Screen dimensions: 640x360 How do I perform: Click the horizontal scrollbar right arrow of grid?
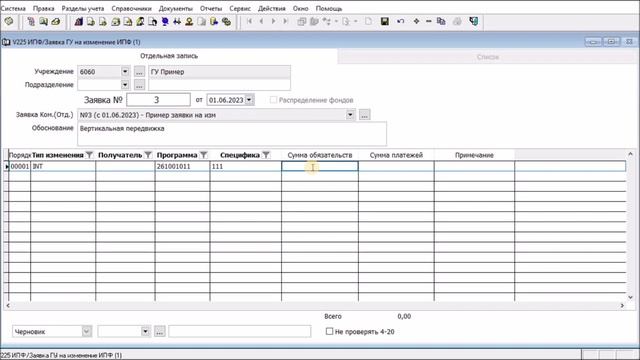pos(622,305)
